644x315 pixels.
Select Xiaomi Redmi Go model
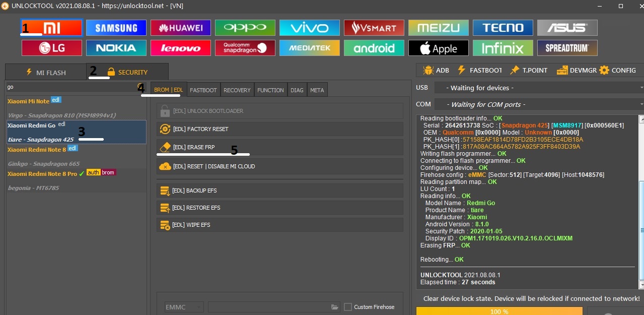[x=76, y=132]
